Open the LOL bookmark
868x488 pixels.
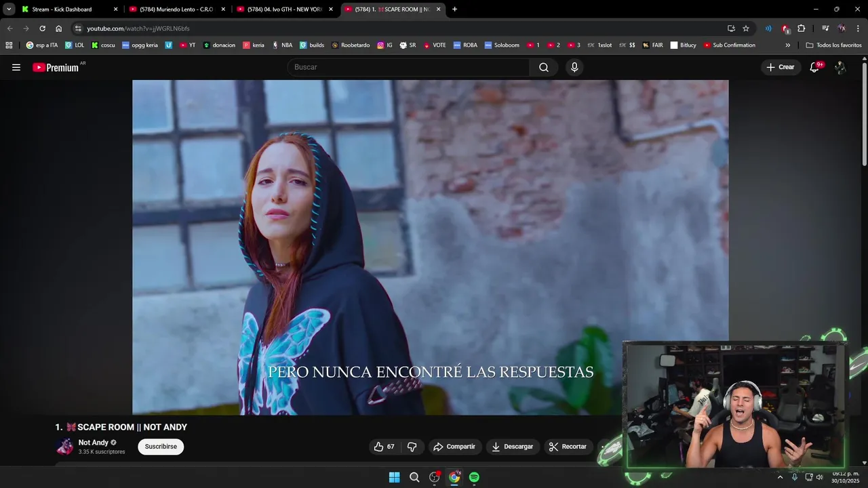point(75,45)
